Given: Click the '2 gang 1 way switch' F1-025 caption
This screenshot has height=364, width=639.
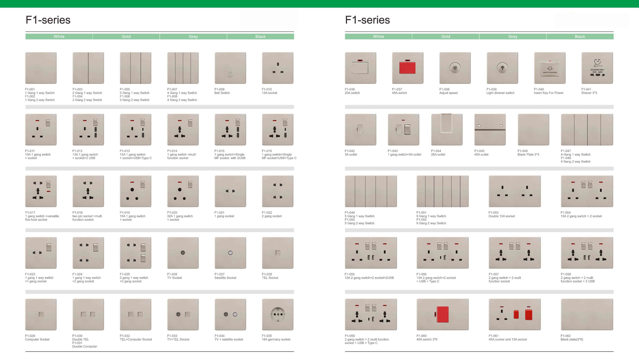Looking at the screenshot, I should pyautogui.click(x=134, y=278).
